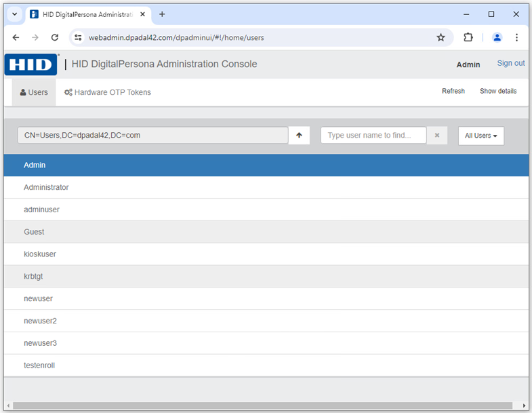The image size is (532, 413).
Task: Select the Users tab
Action: pyautogui.click(x=34, y=92)
